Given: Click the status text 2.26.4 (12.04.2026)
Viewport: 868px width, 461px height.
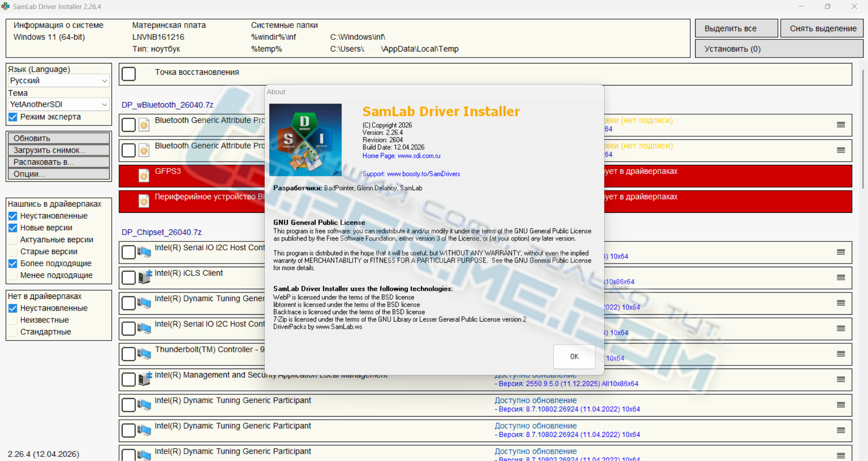Looking at the screenshot, I should [x=43, y=454].
